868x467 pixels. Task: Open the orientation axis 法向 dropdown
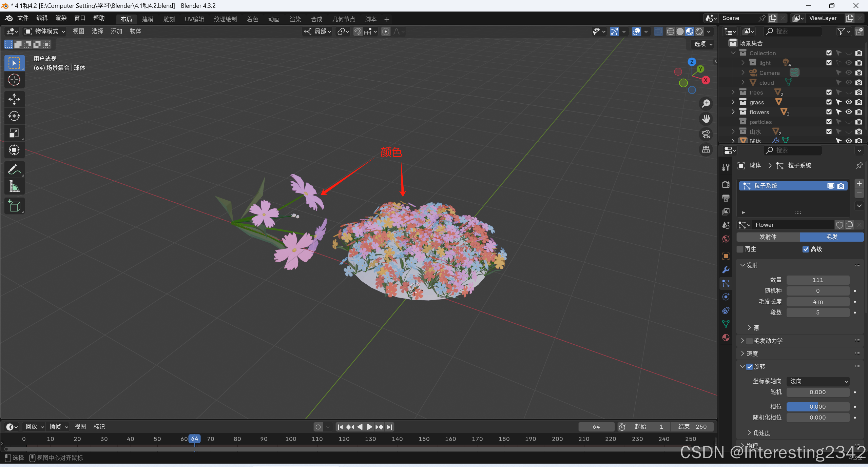pos(817,381)
